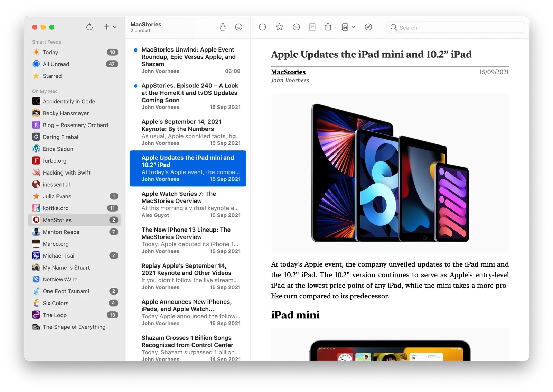This screenshot has height=392, width=553.
Task: Filter the article list with the filter icon
Action: tap(239, 27)
